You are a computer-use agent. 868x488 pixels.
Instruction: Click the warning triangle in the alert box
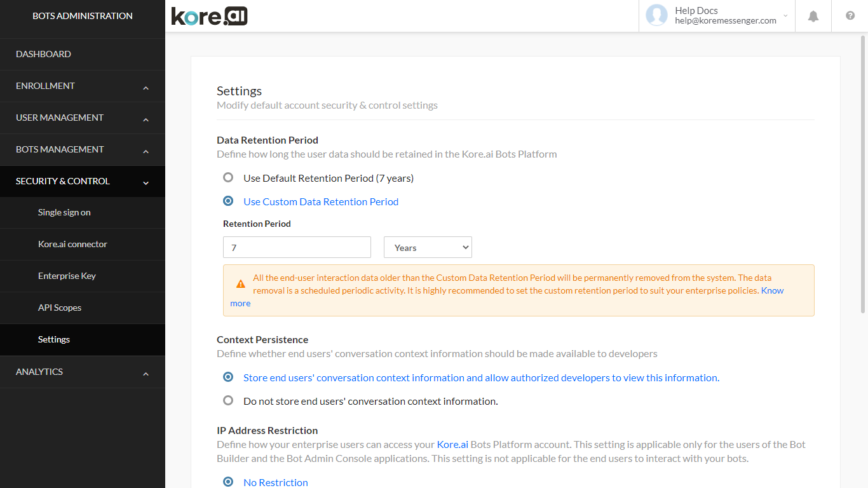(240, 284)
